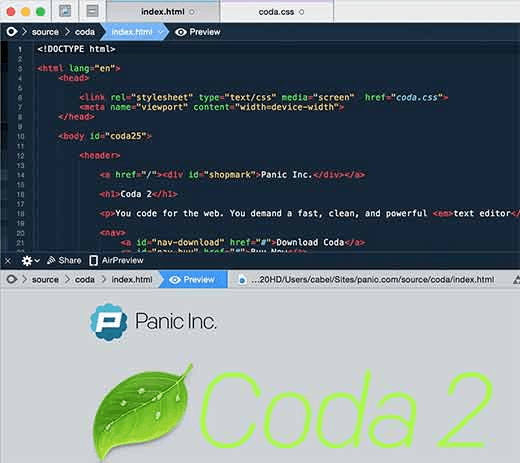Viewport: 520px width, 463px height.
Task: Click the root circle icon in preview path bar
Action: [x=12, y=279]
